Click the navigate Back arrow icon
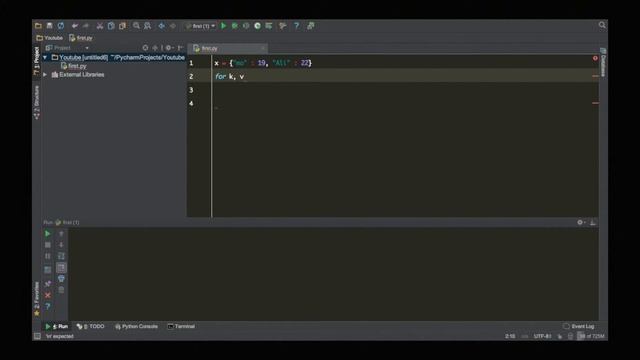Viewport: 640px width, 360px height. [162, 26]
